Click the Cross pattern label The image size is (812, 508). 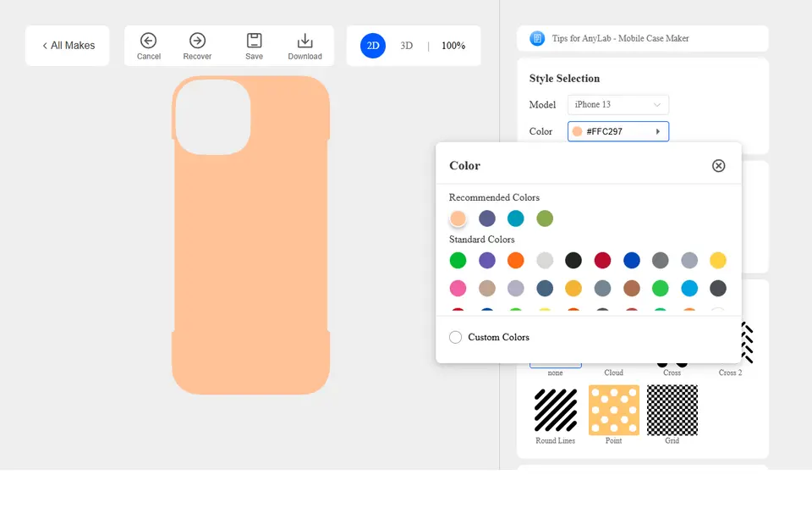tap(672, 373)
